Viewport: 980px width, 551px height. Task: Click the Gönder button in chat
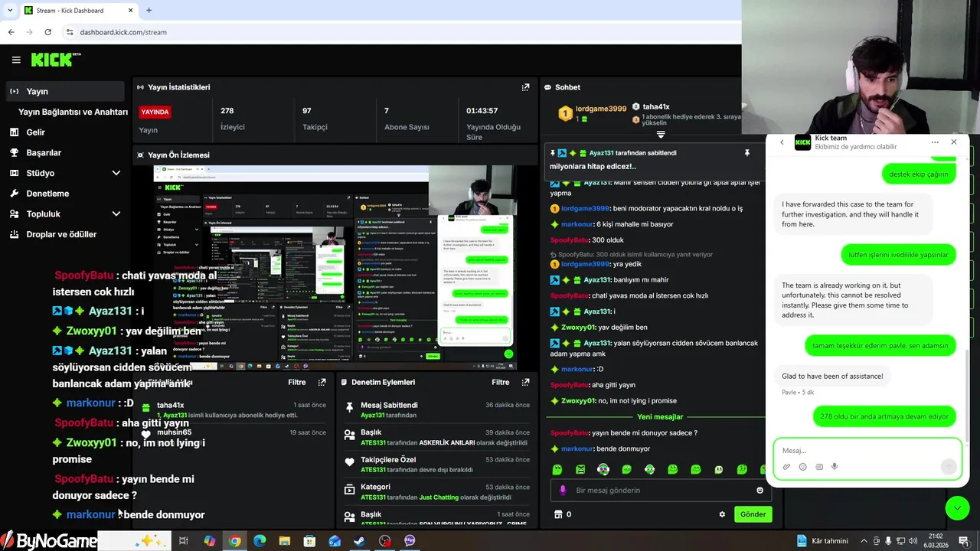(753, 514)
